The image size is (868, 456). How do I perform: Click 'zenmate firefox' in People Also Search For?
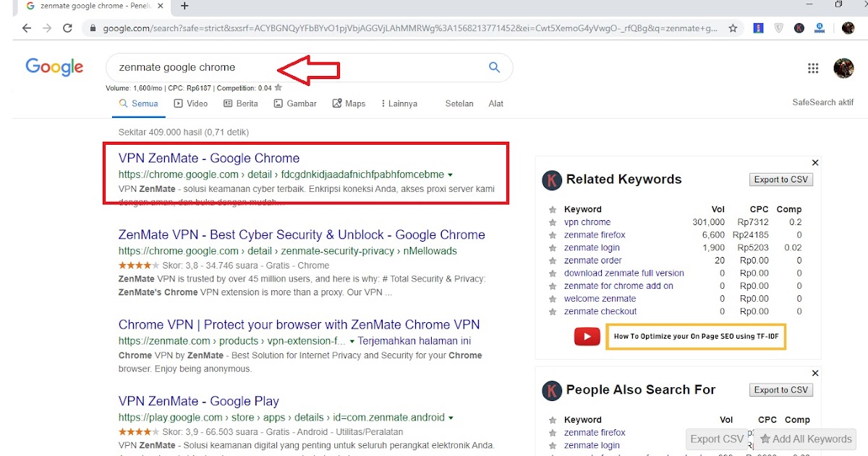tap(595, 433)
